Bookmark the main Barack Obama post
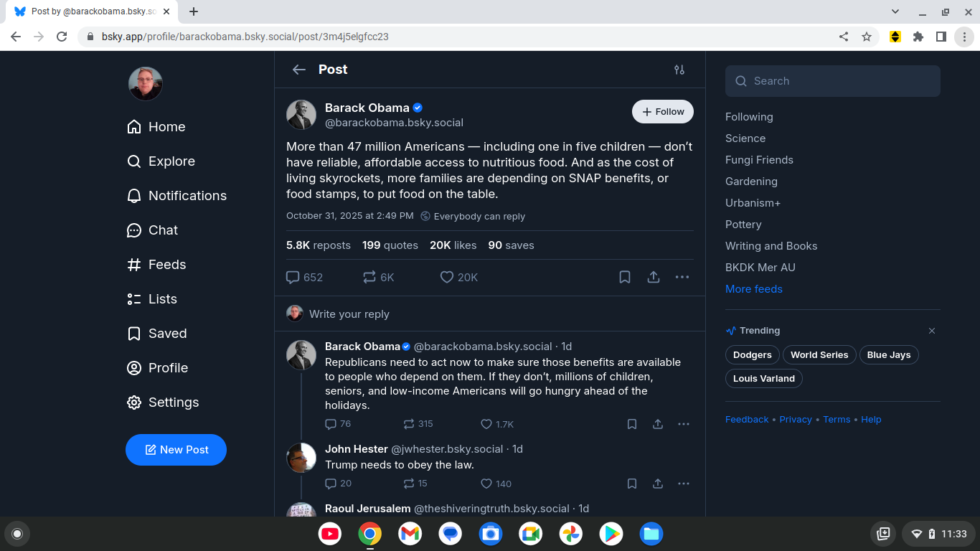Screen dimensions: 980x551 point(625,277)
